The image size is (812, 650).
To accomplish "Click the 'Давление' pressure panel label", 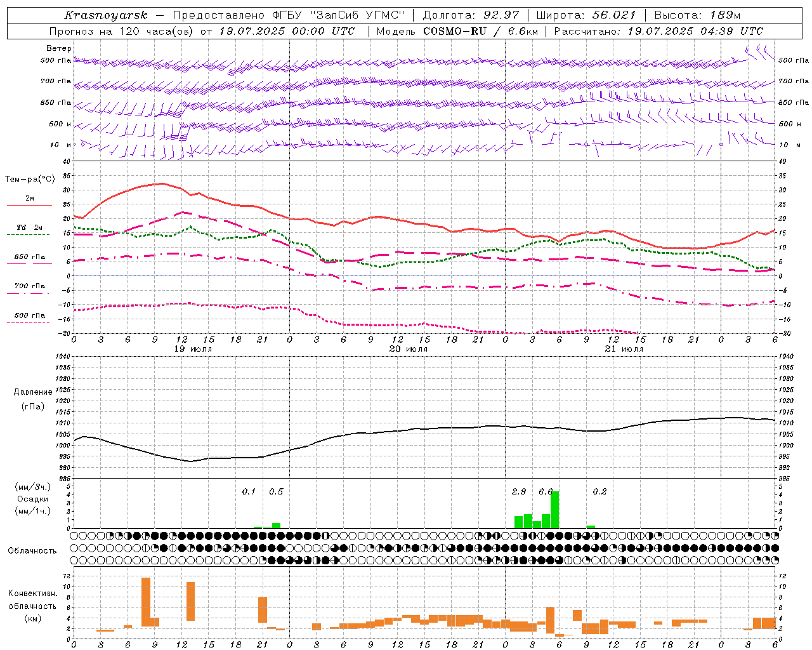I will click(33, 392).
